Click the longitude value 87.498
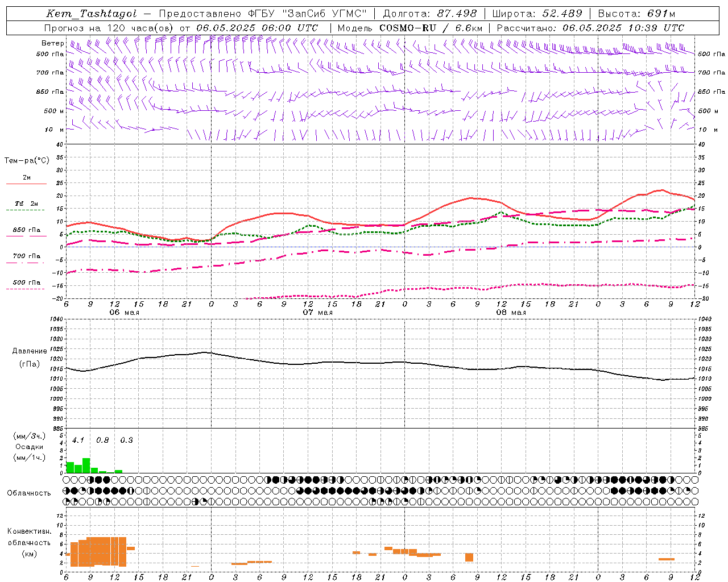 coord(457,14)
